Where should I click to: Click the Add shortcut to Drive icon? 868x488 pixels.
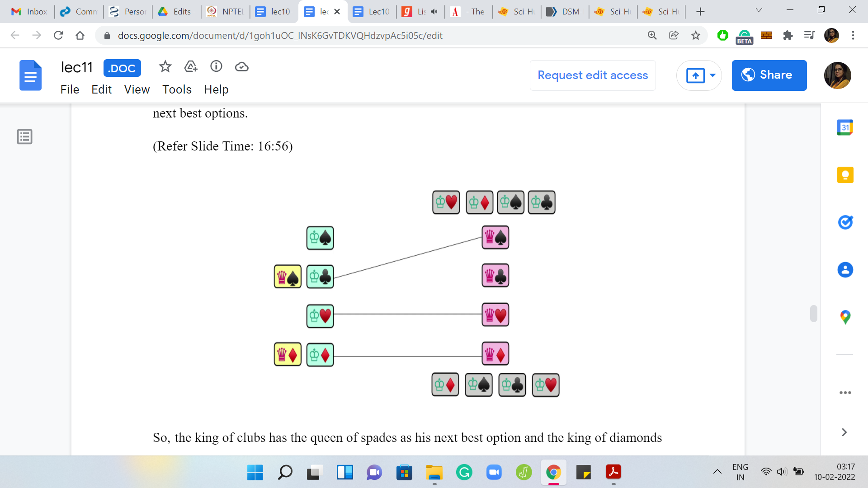point(191,67)
